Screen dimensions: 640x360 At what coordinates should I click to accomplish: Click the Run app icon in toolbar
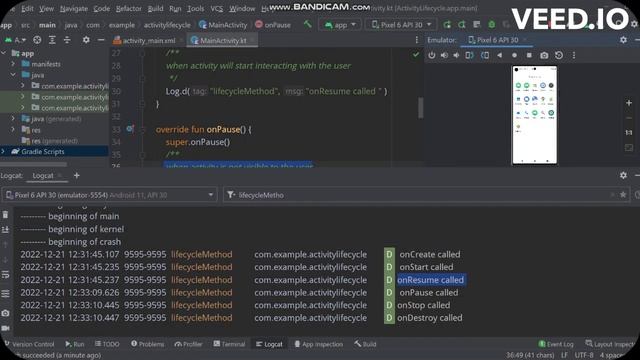coord(447,25)
